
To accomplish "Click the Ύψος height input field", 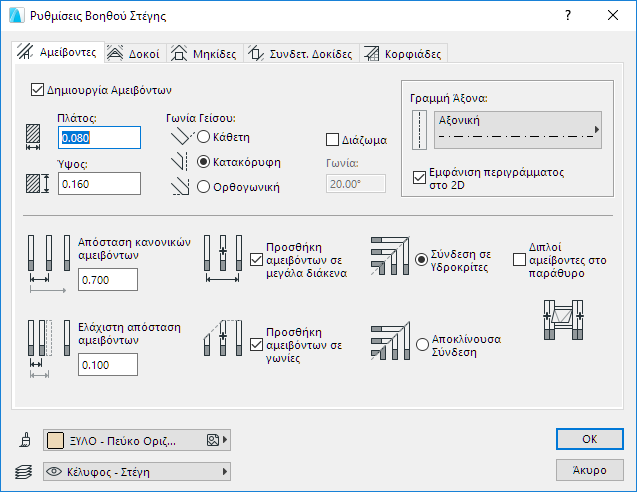I will tap(98, 184).
